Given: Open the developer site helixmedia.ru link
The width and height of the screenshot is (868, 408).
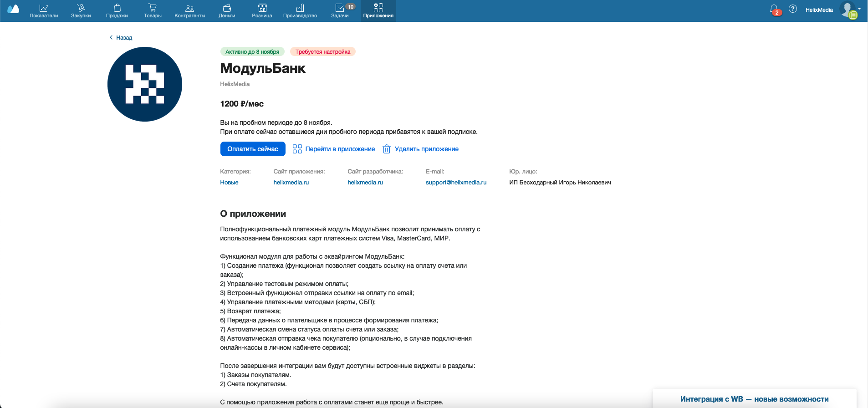Looking at the screenshot, I should (365, 183).
